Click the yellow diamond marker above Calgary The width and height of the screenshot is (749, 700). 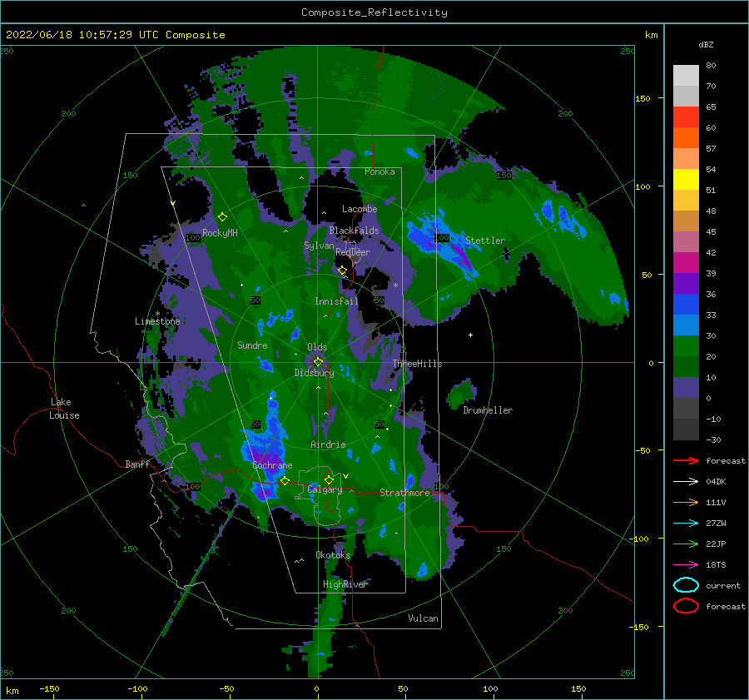pos(329,479)
